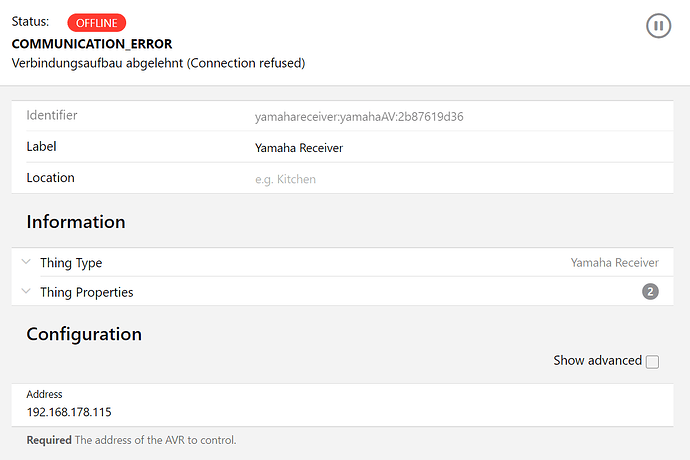Expand Thing Type using its chevron arrow

point(26,263)
